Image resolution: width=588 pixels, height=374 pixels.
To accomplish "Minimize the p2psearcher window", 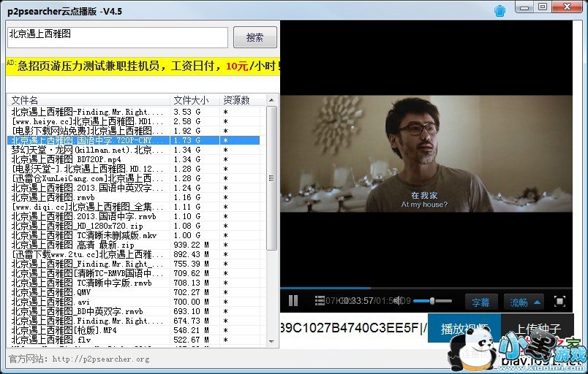I will (x=524, y=7).
